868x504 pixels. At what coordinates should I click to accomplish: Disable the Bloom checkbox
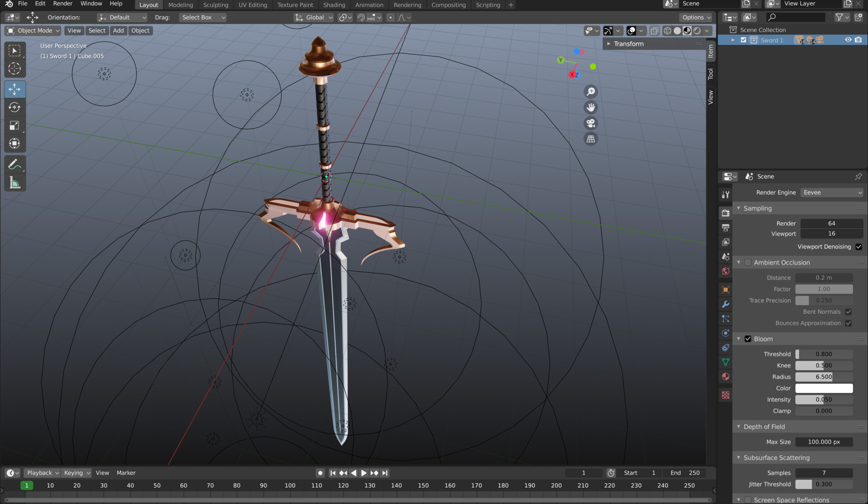click(748, 339)
